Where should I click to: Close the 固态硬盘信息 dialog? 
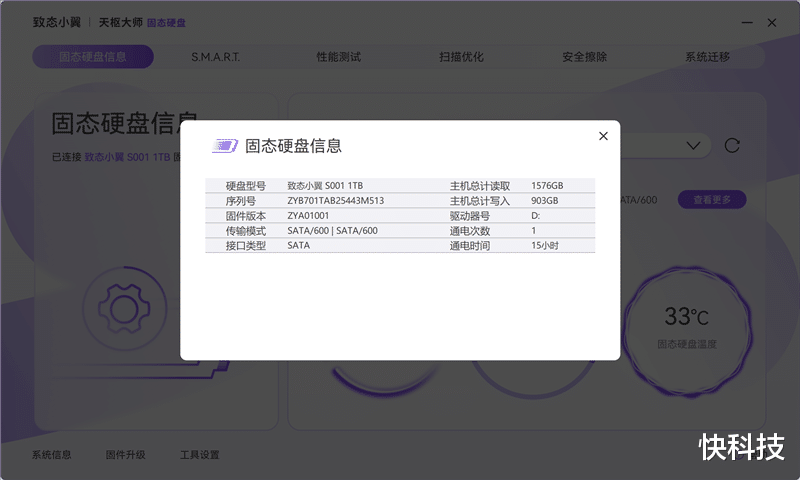(x=603, y=136)
